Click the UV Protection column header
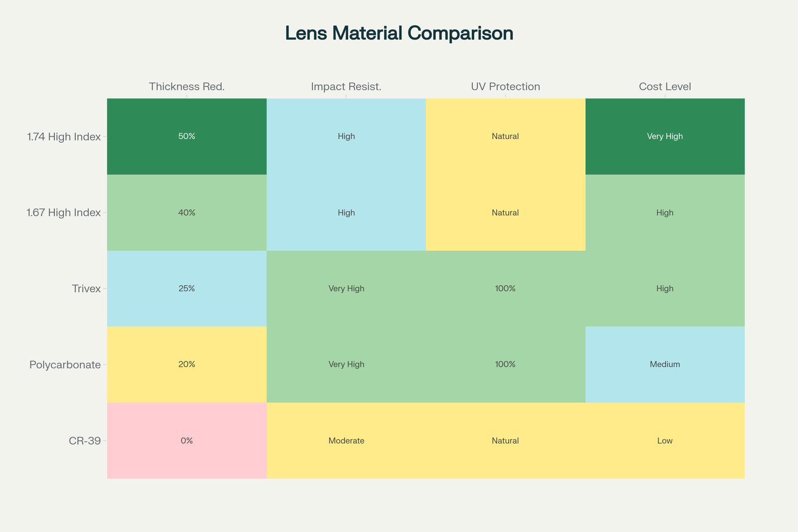 coord(505,87)
